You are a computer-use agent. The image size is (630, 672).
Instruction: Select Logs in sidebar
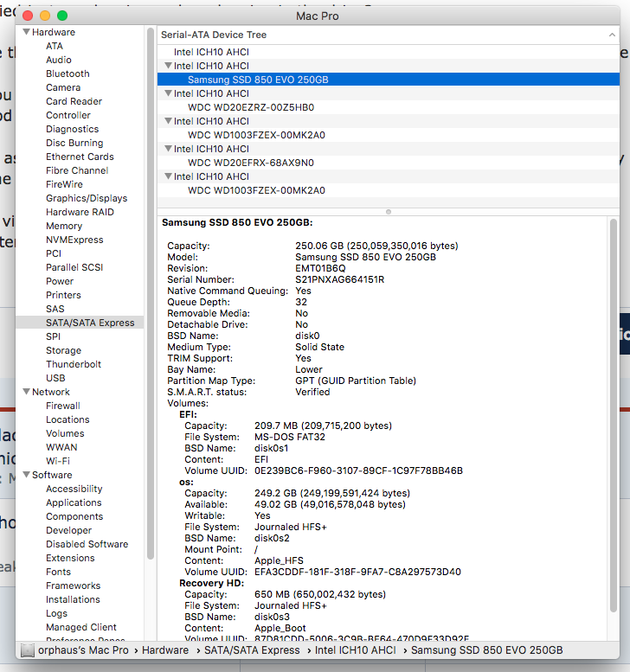click(x=56, y=613)
